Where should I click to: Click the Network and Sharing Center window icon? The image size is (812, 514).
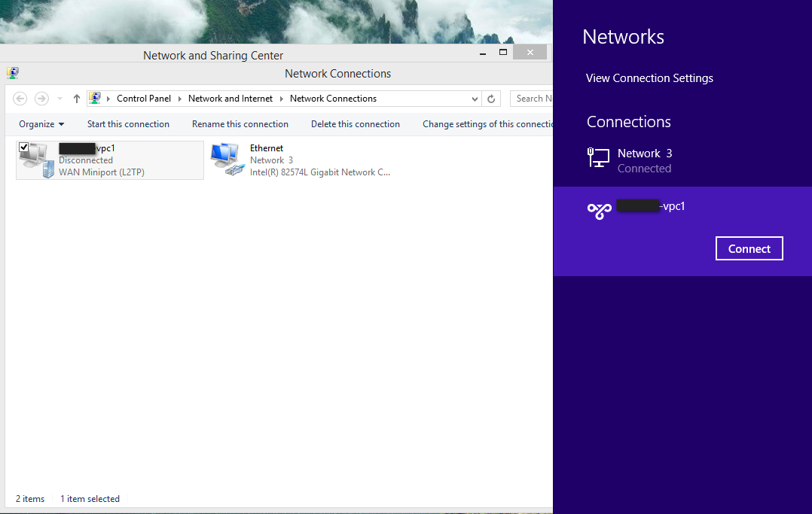[12, 72]
